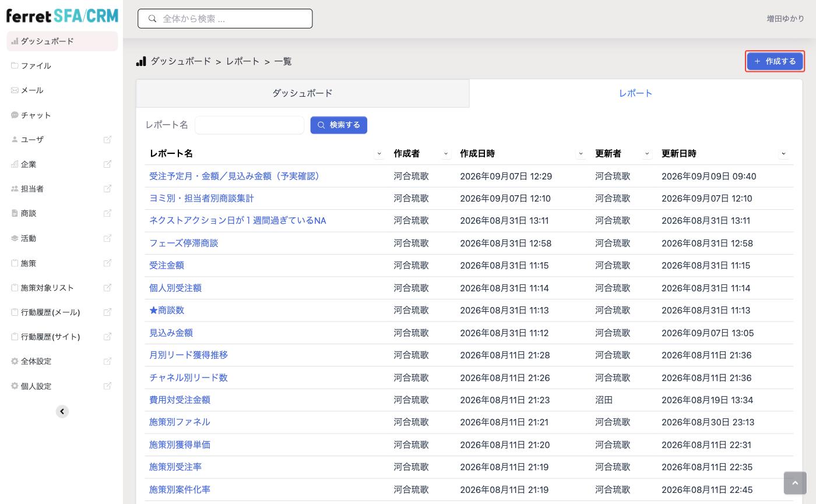Image resolution: width=816 pixels, height=504 pixels.
Task: Click the search magnifier icon in global search
Action: (x=153, y=19)
